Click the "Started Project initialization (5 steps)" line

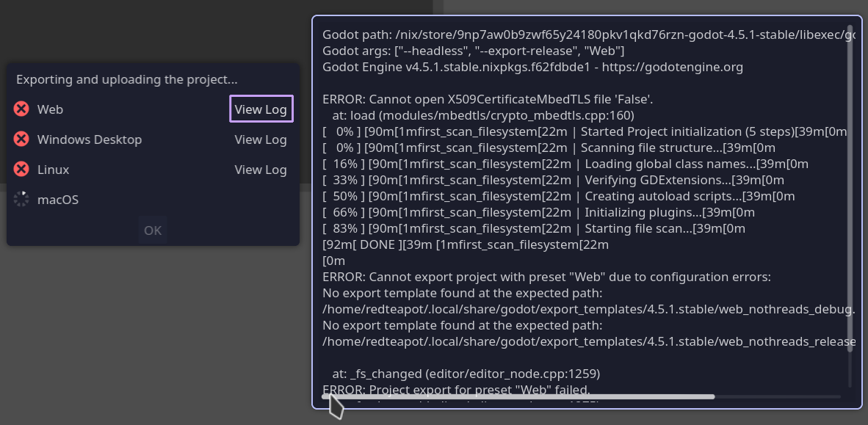point(585,131)
